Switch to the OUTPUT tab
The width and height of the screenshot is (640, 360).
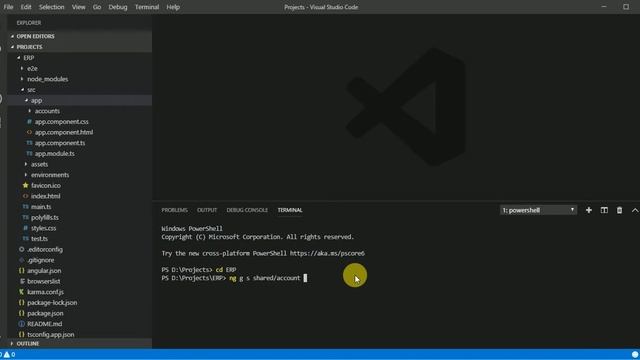(x=207, y=210)
